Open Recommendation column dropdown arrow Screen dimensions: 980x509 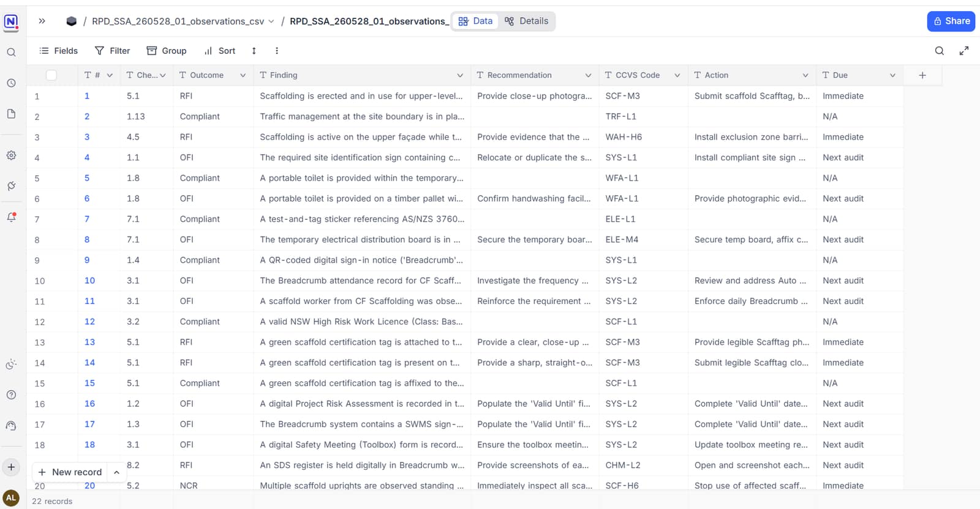pyautogui.click(x=588, y=75)
